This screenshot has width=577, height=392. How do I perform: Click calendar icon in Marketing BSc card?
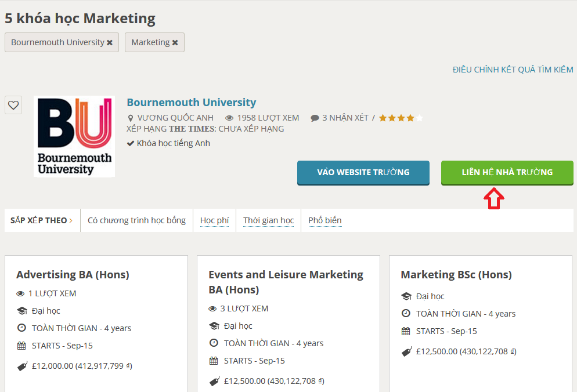(x=406, y=331)
